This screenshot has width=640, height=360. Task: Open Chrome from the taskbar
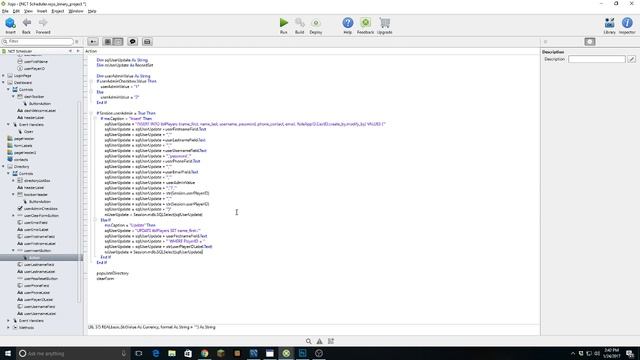[x=204, y=353]
